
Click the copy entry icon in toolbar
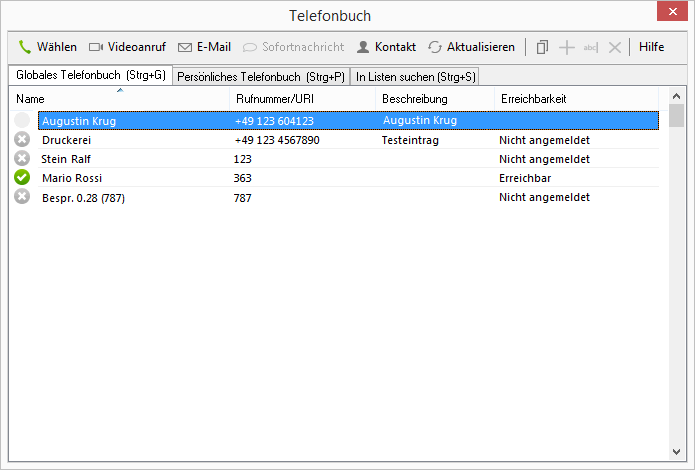click(x=542, y=47)
